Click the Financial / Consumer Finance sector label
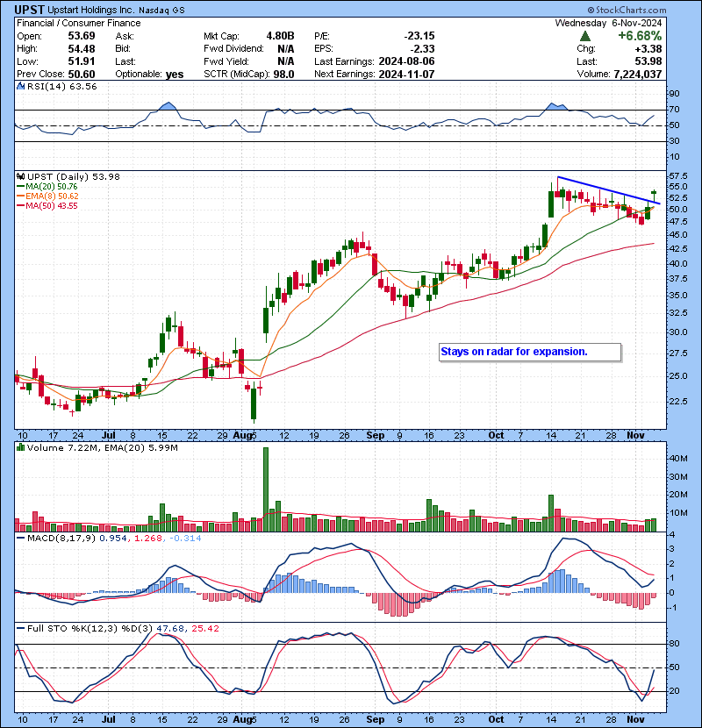This screenshot has width=702, height=728. click(x=78, y=23)
